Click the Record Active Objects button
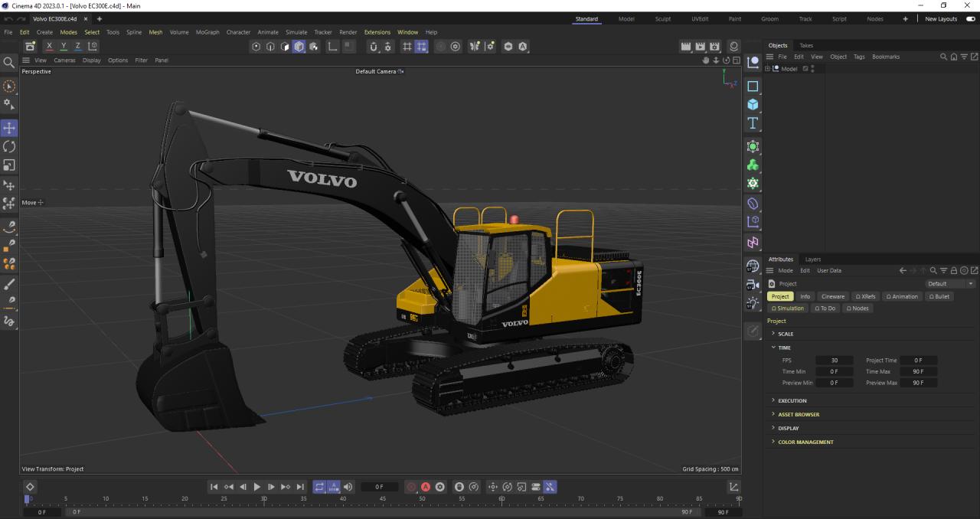 point(412,487)
